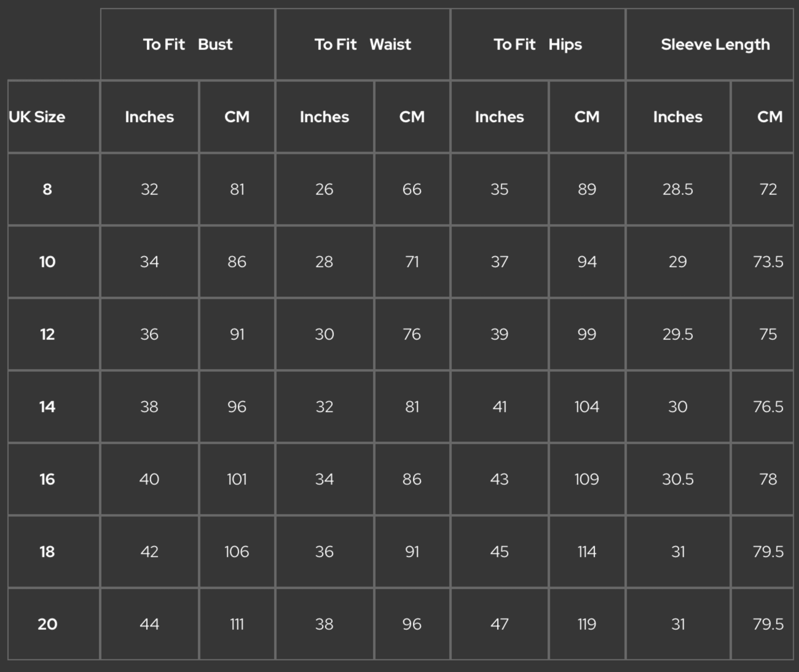Screen dimensions: 799x672
Task: Click the Sleeve Length header
Action: click(x=715, y=44)
